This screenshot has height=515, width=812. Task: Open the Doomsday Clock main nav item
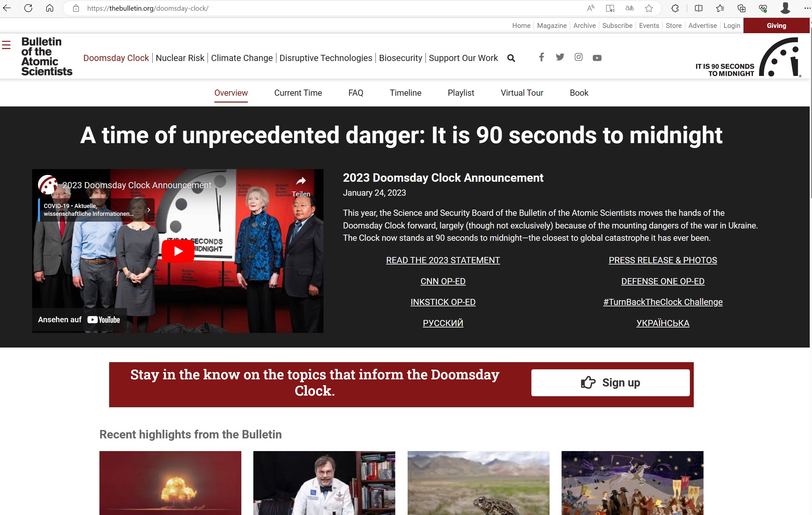pos(116,58)
